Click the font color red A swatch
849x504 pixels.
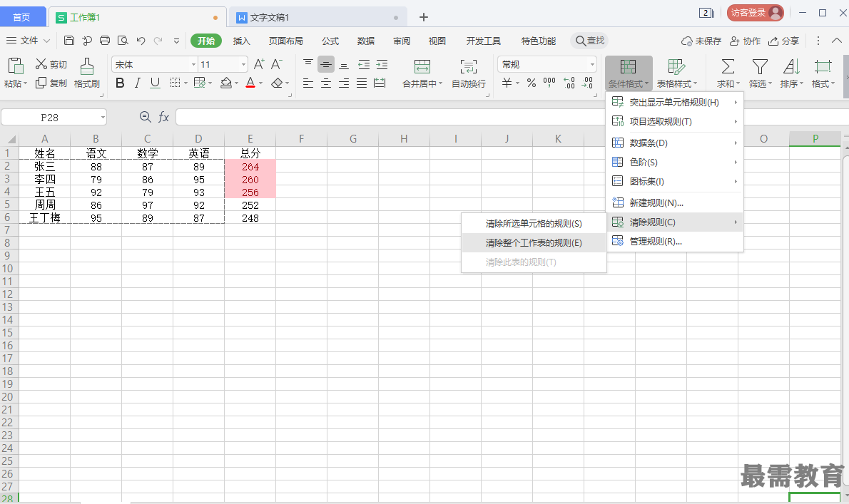click(x=250, y=83)
